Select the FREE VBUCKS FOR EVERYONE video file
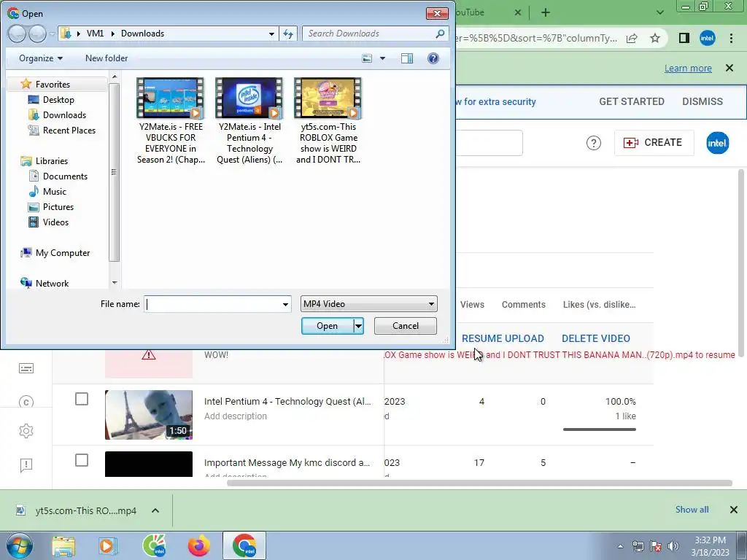Screen dimensions: 747x560 coord(171,121)
